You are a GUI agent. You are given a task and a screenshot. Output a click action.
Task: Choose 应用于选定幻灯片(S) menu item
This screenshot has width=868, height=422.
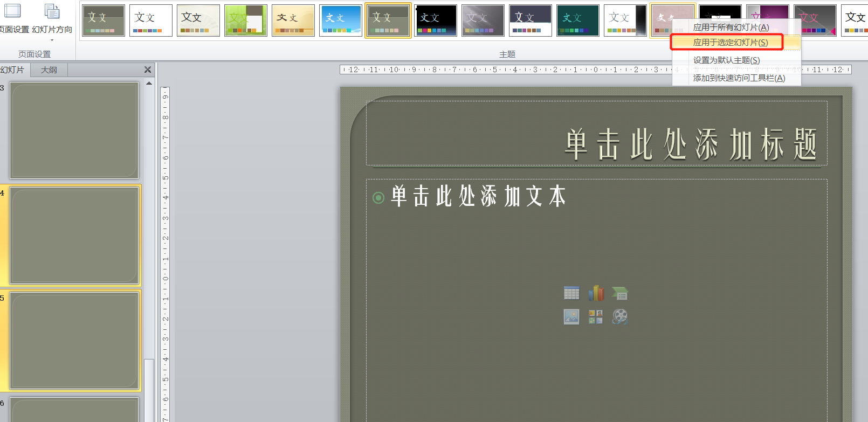tap(730, 42)
